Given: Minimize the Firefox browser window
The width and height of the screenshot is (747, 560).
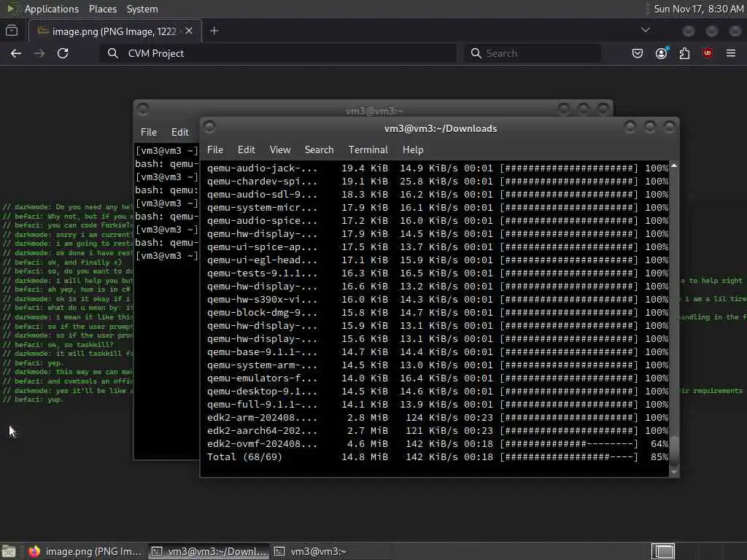Looking at the screenshot, I should click(x=689, y=31).
